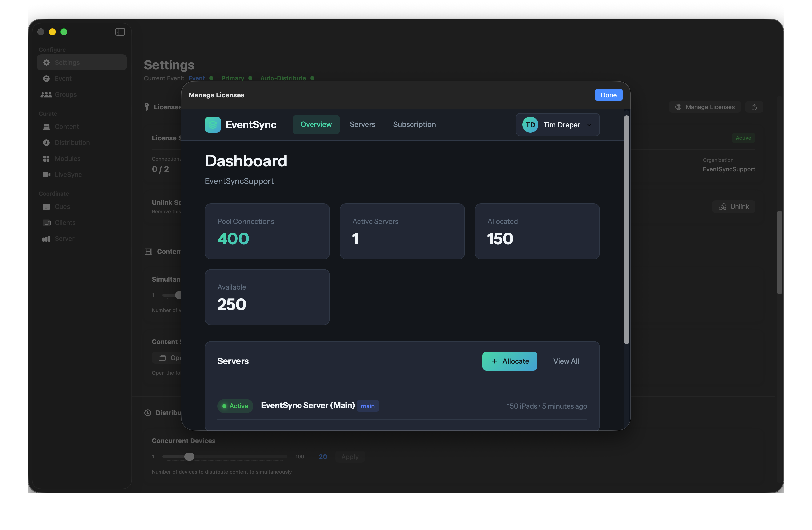Screen dimensions: 812x530
Task: Click the Dashboard heading
Action: click(246, 161)
